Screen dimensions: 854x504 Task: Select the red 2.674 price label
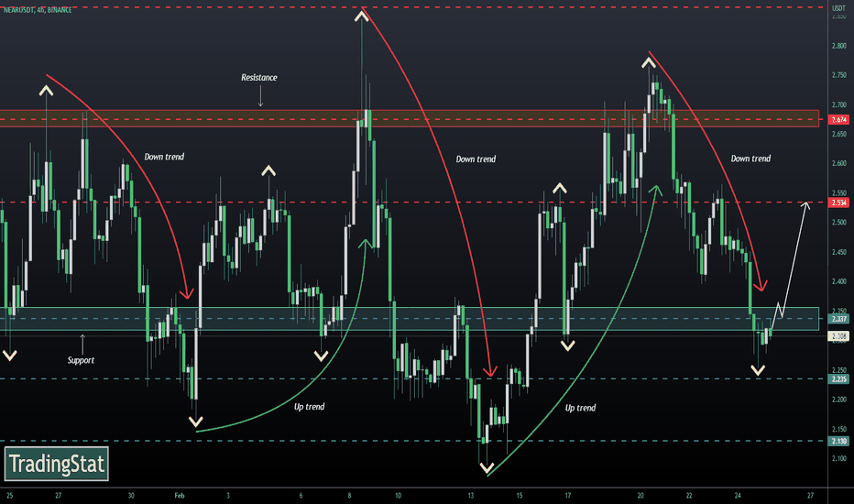coord(838,119)
